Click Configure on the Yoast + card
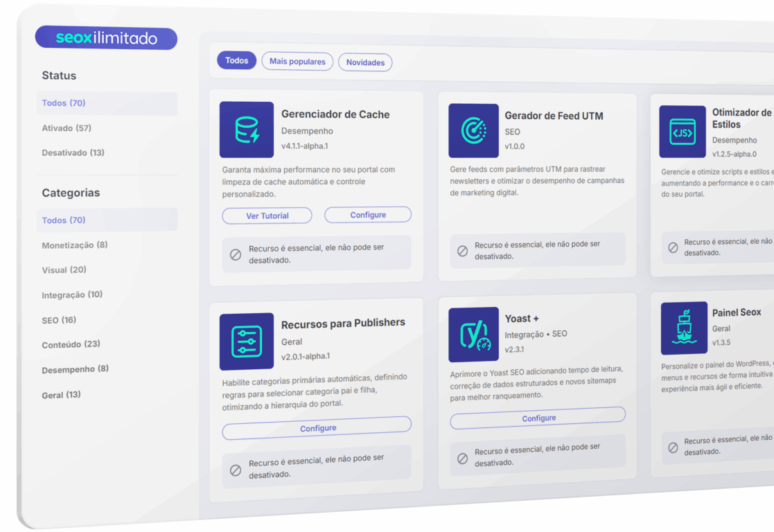The height and width of the screenshot is (532, 774). tap(538, 418)
